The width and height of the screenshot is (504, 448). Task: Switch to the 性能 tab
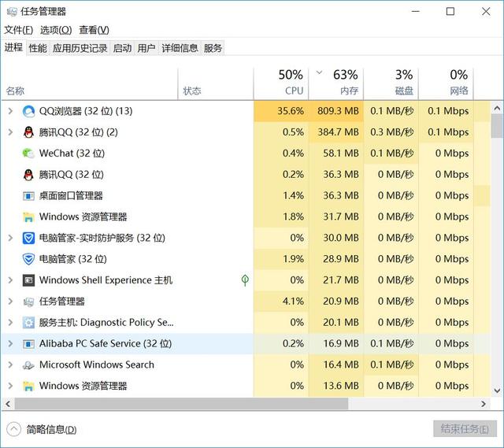tap(38, 48)
